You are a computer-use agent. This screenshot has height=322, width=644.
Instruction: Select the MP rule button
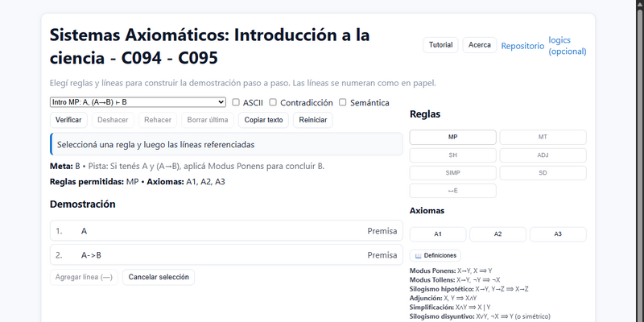point(452,137)
